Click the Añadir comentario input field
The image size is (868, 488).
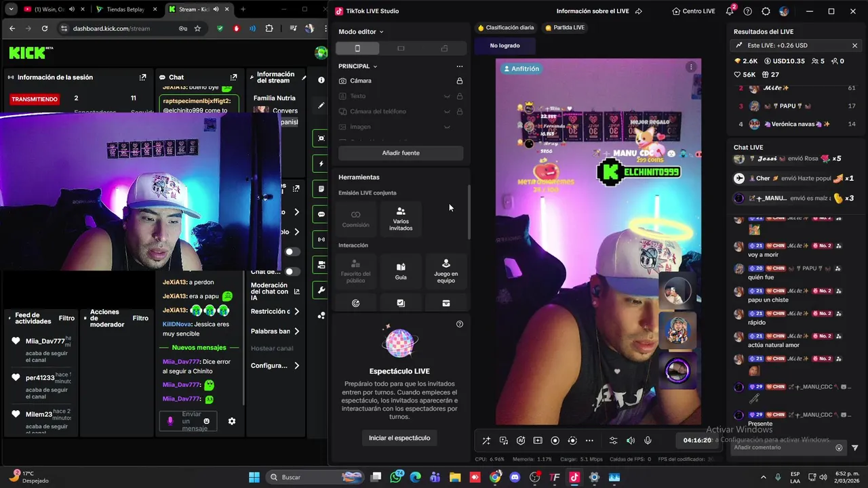click(x=782, y=447)
